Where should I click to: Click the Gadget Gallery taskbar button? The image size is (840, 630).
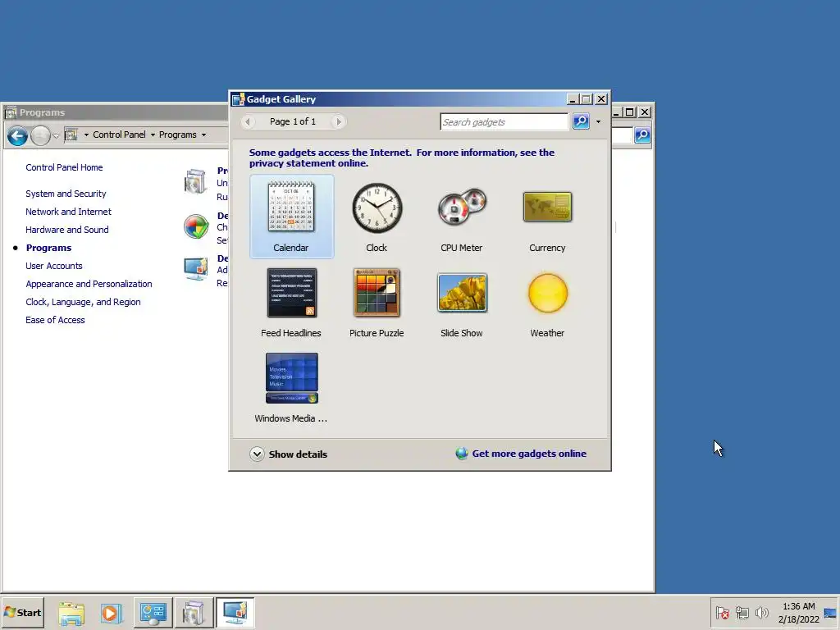coord(235,612)
